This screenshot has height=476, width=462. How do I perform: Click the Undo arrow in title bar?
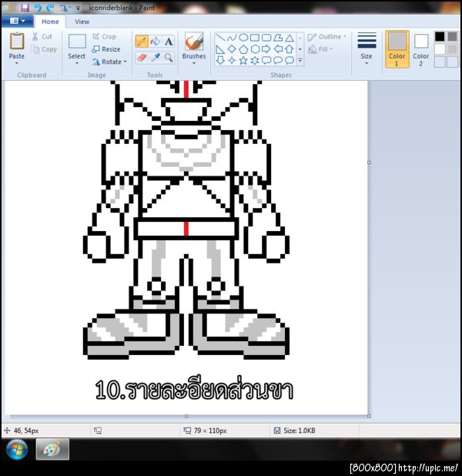[x=38, y=8]
